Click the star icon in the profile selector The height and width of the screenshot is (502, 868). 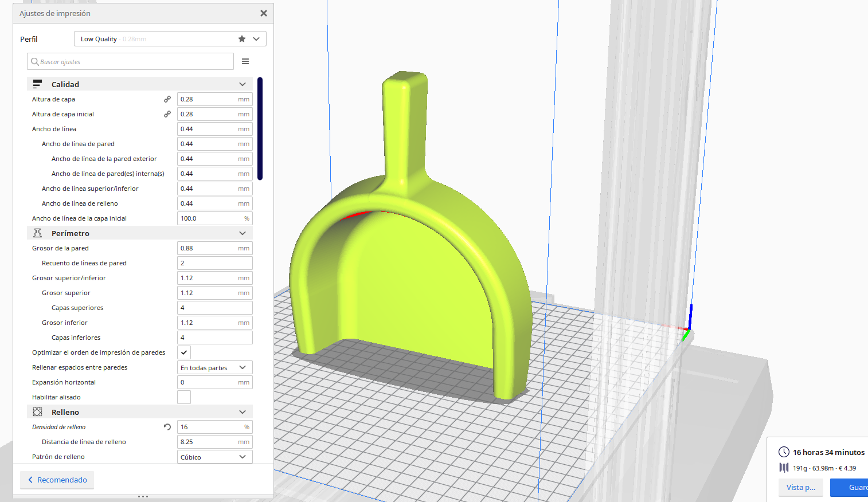tap(242, 39)
